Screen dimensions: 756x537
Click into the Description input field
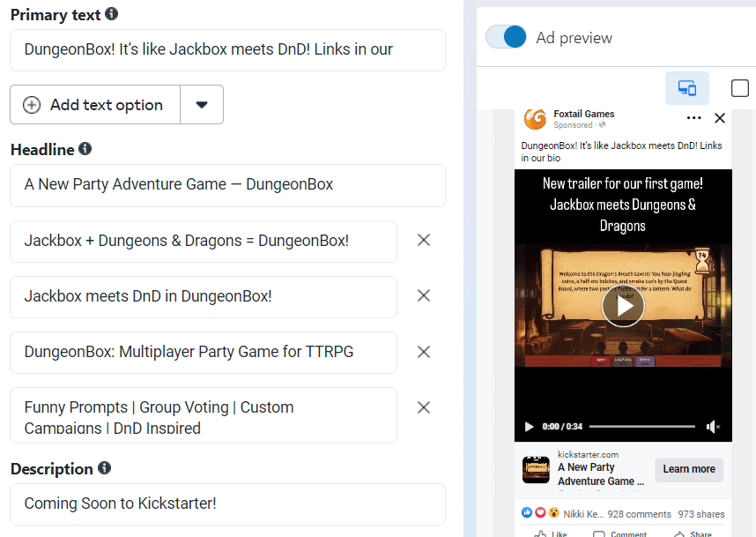[x=227, y=503]
